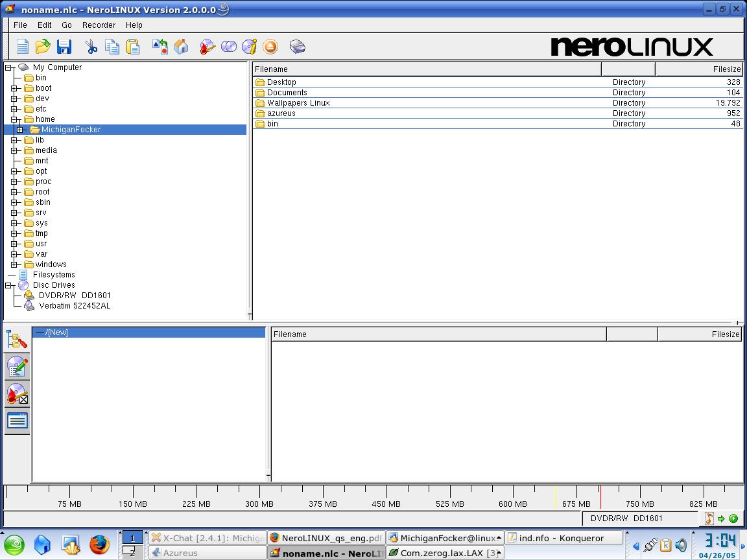Image resolution: width=747 pixels, height=560 pixels.
Task: Select the azureus directory row
Action: 498,113
